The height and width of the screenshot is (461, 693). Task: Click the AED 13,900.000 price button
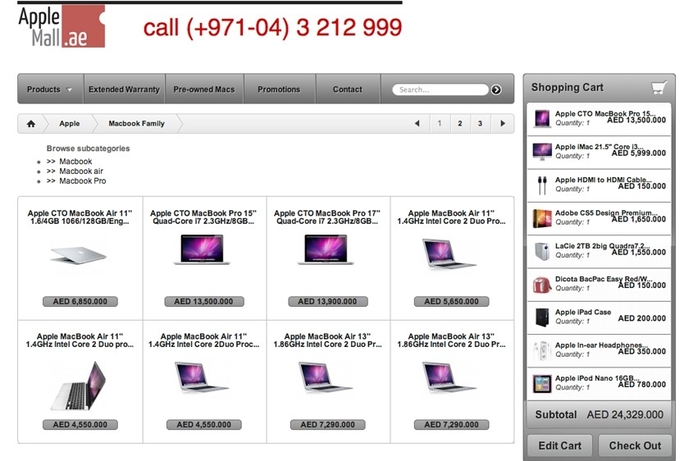click(327, 301)
